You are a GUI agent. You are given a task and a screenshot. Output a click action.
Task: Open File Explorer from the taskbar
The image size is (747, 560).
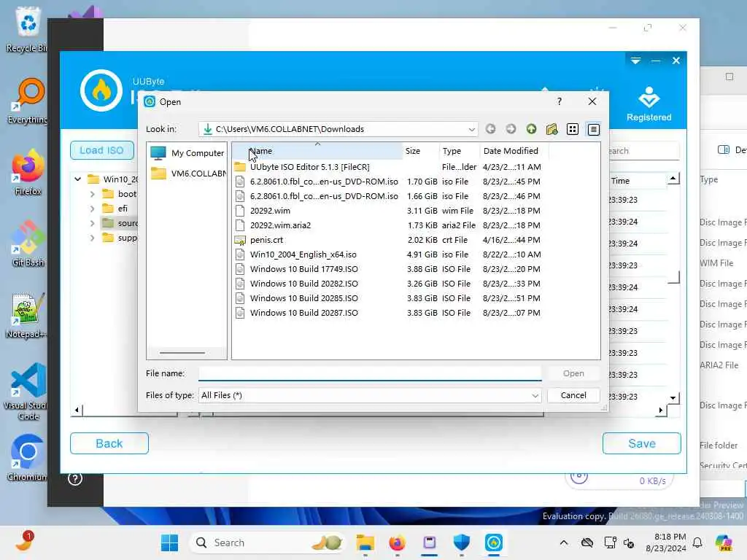tap(365, 542)
